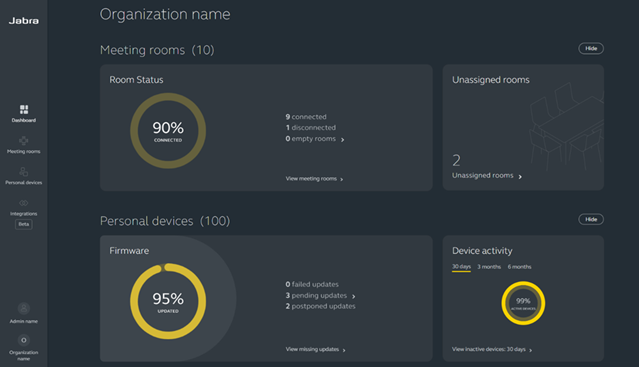Click the '9 connected' text
The image size is (639, 367).
point(306,117)
